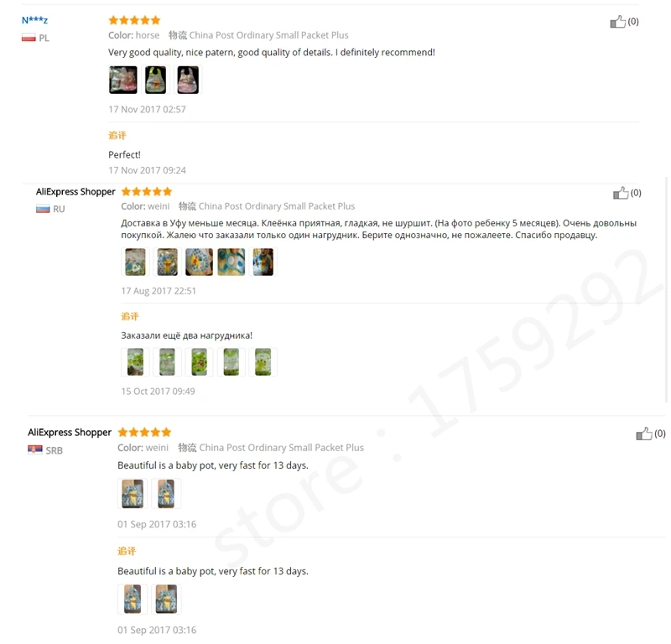Click the five-star rating on the SRB review
Viewport: 671px width, 644px height.
point(144,432)
